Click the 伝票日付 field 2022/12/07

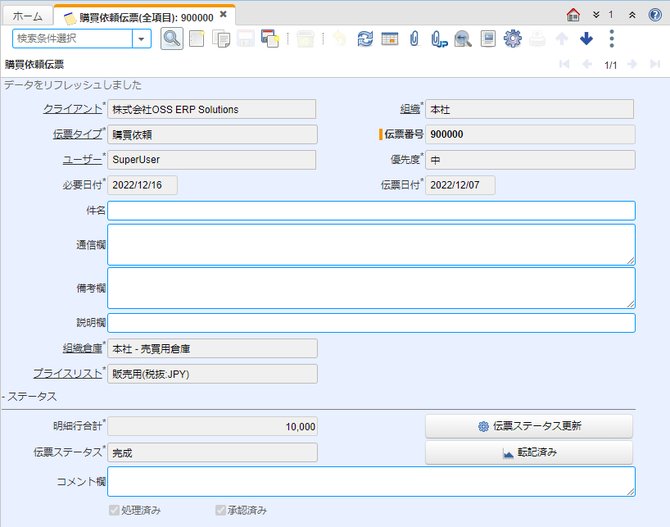coord(460,185)
